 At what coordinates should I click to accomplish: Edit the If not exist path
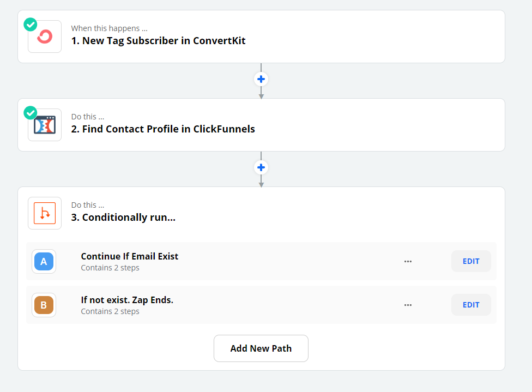(x=471, y=305)
